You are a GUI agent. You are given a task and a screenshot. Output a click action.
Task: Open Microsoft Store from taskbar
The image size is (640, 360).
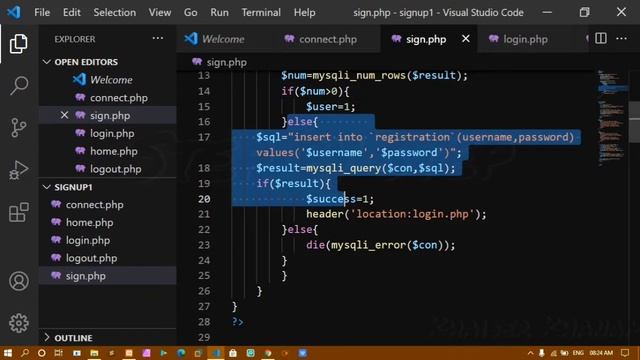(233, 353)
